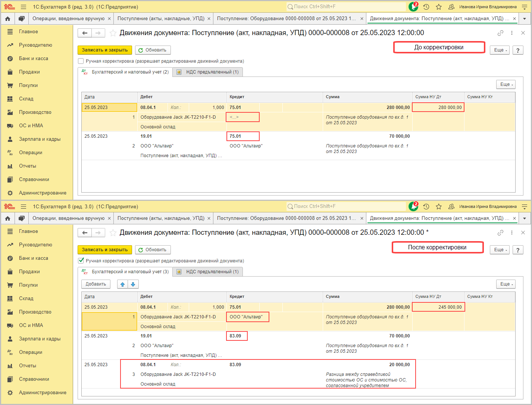Open kebab menu in До корректировки window
Viewport: 532px width, 405px height.
click(512, 33)
